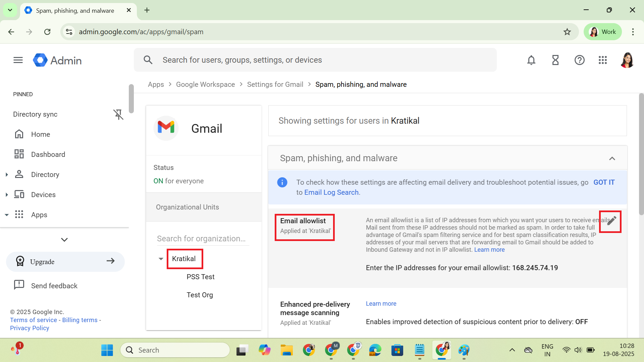This screenshot has height=362, width=644.
Task: Select PSS Test organizational unit
Action: point(201,277)
